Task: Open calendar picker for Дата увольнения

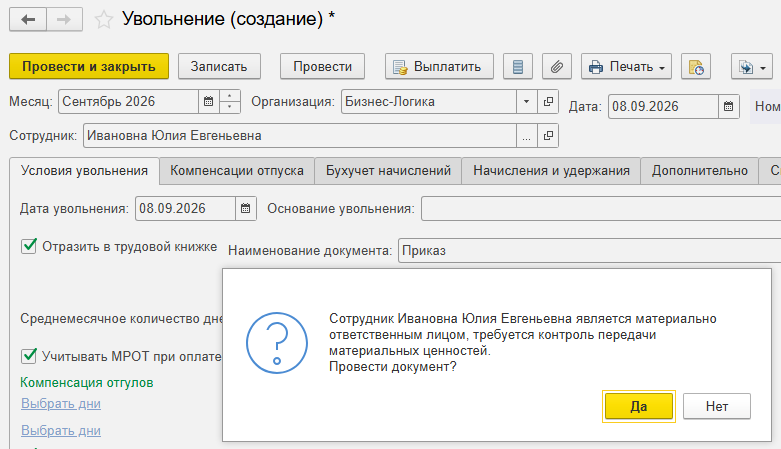Action: pyautogui.click(x=246, y=208)
